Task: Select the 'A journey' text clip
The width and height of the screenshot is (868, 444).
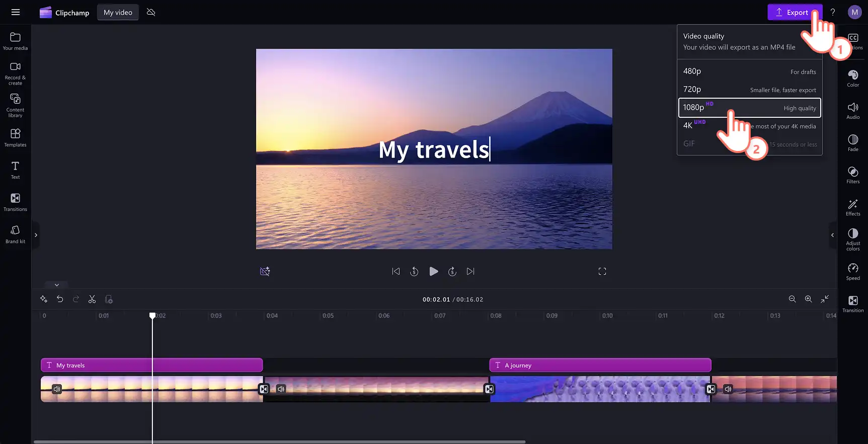Action: click(x=600, y=365)
